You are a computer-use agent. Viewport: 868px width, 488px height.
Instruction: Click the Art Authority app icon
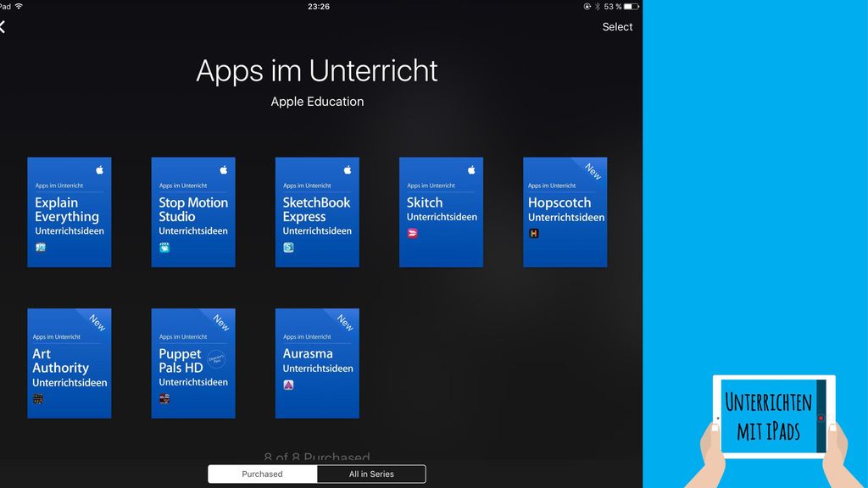(38, 398)
